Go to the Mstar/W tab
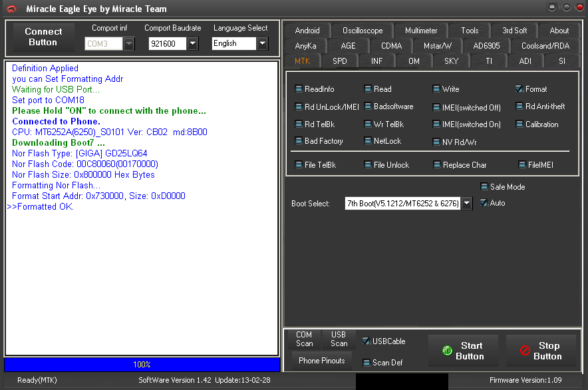This screenshot has width=588, height=390. point(438,46)
